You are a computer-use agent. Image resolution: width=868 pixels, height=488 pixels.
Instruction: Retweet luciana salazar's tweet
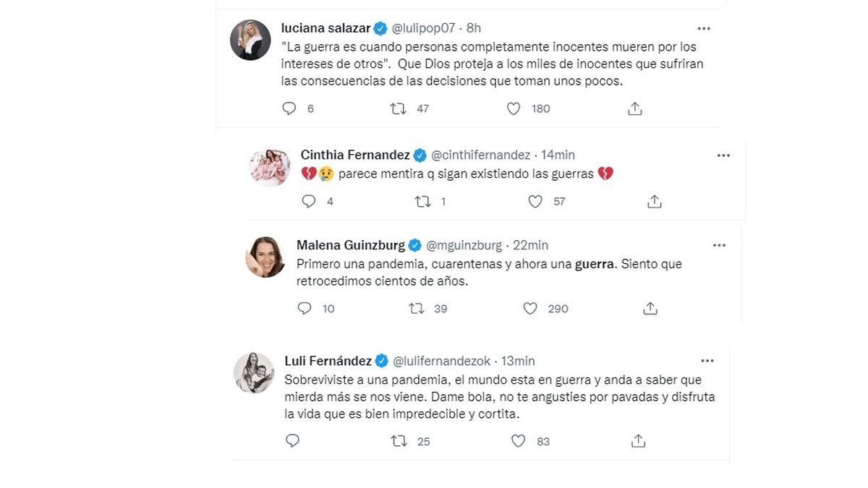pyautogui.click(x=398, y=108)
